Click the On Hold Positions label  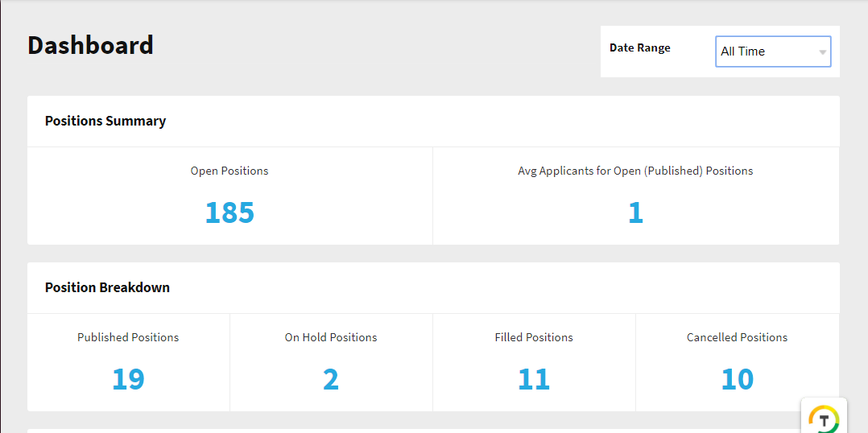tap(331, 337)
